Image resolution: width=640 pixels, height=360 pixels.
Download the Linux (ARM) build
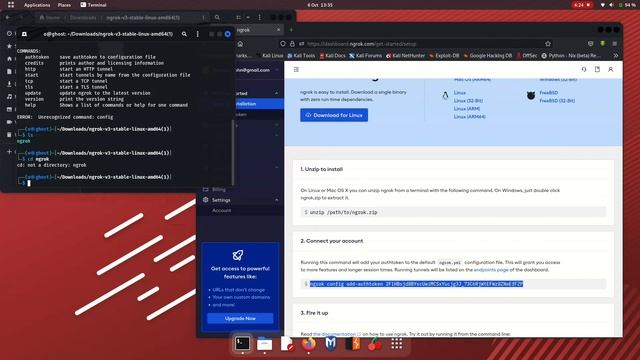point(467,109)
